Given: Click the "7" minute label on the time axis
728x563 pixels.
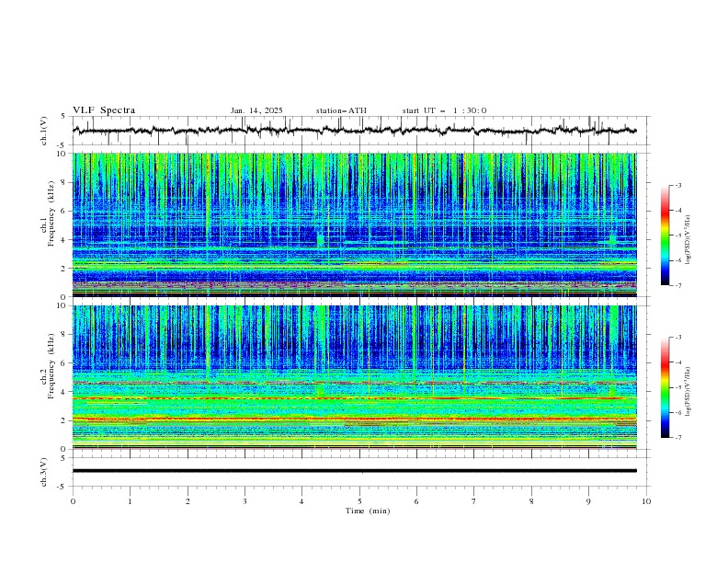Looking at the screenshot, I should [474, 501].
